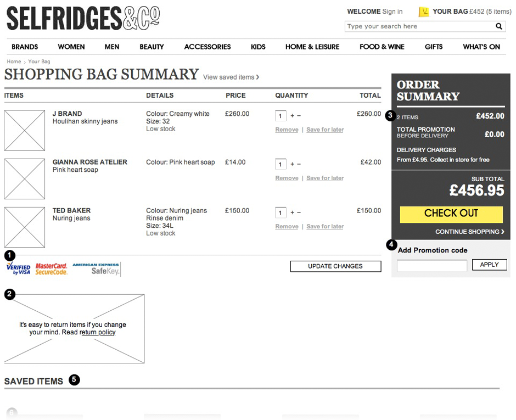Click the American Express SafeKey logo
The image size is (516, 420).
click(96, 269)
